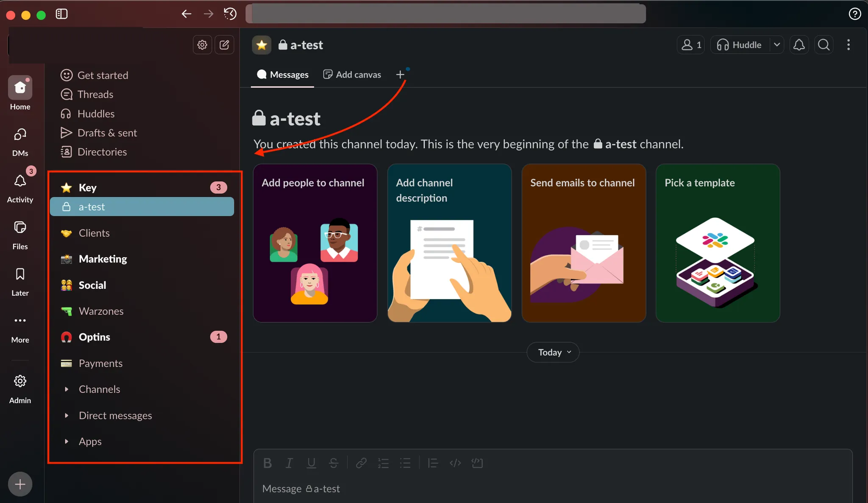This screenshot has width=868, height=503.
Task: Open the history clock icon
Action: coord(230,14)
